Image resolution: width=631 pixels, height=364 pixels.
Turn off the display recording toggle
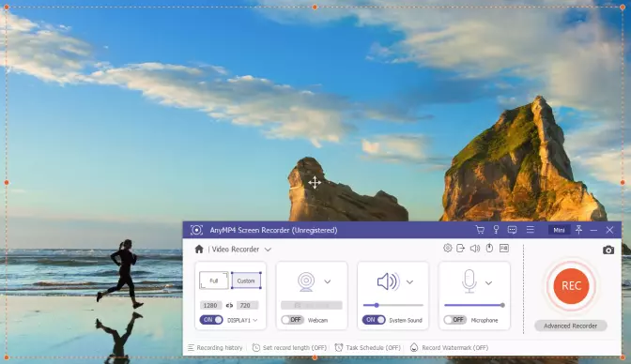coord(211,320)
